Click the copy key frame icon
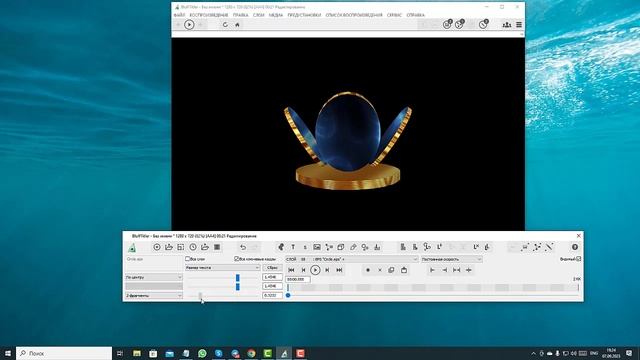The height and width of the screenshot is (360, 640). [x=391, y=270]
